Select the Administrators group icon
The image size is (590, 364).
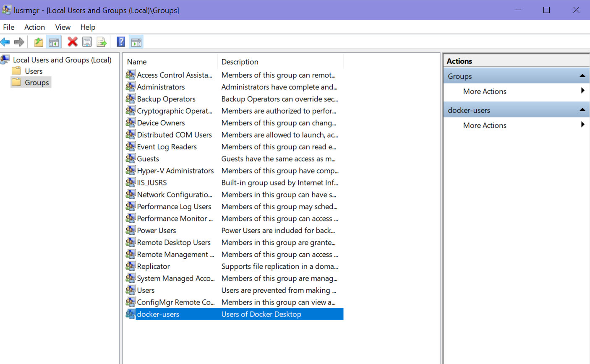(131, 87)
